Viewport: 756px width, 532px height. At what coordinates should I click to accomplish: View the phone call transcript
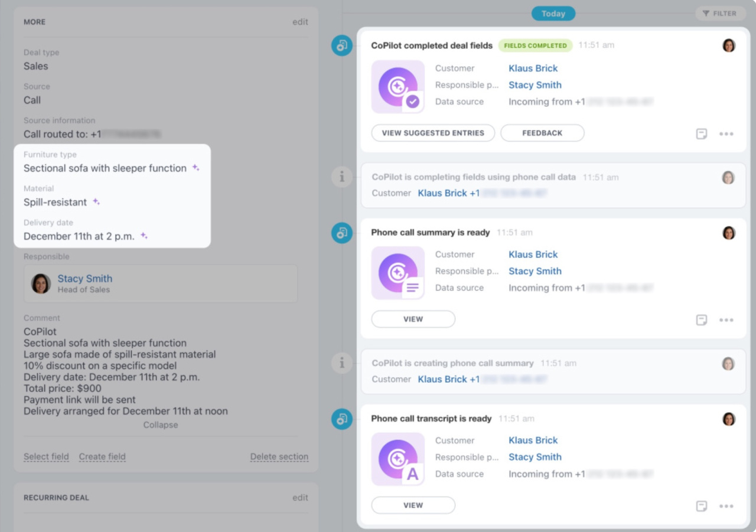pos(413,505)
